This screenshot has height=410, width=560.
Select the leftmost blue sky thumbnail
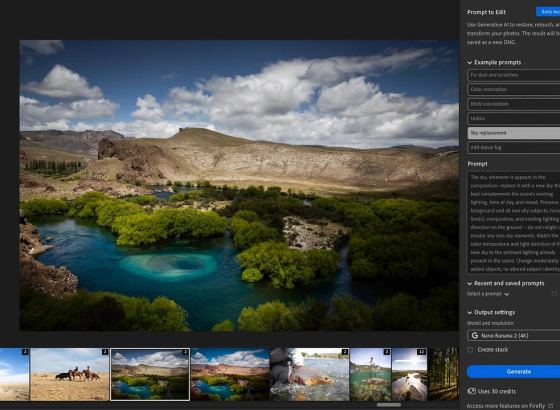[x=14, y=374]
